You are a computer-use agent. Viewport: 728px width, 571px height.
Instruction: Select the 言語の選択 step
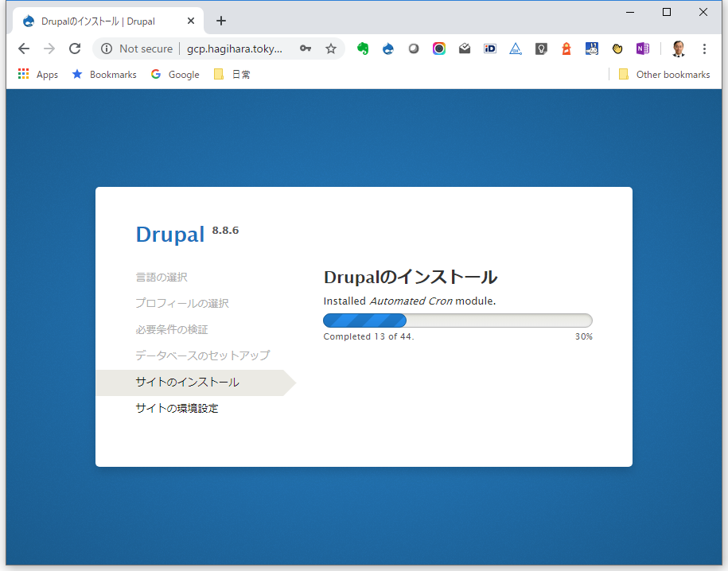tap(162, 277)
